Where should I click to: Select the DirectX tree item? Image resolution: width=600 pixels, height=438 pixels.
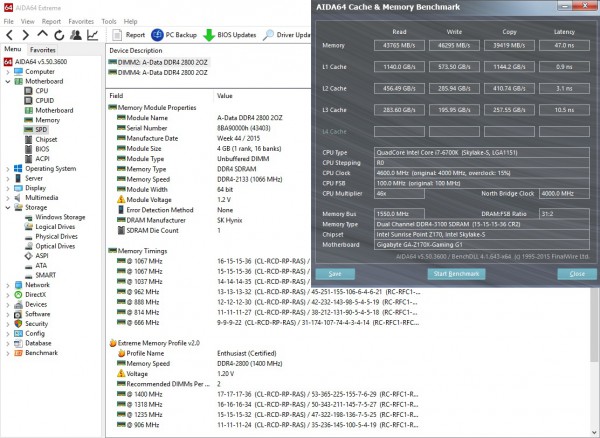(x=30, y=295)
